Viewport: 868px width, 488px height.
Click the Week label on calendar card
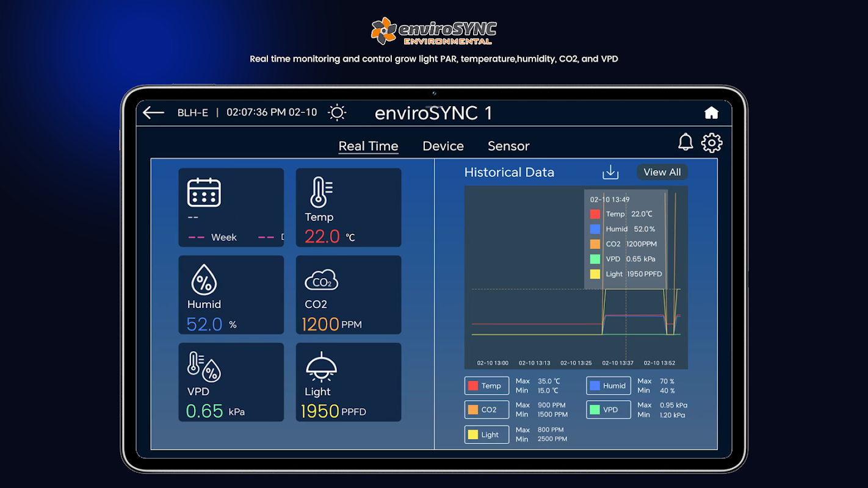[x=224, y=237]
